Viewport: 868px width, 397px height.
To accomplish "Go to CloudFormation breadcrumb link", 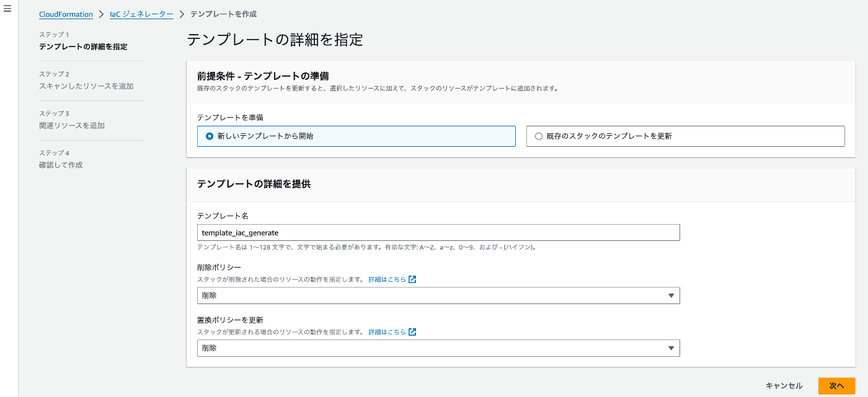I will pyautogui.click(x=66, y=14).
